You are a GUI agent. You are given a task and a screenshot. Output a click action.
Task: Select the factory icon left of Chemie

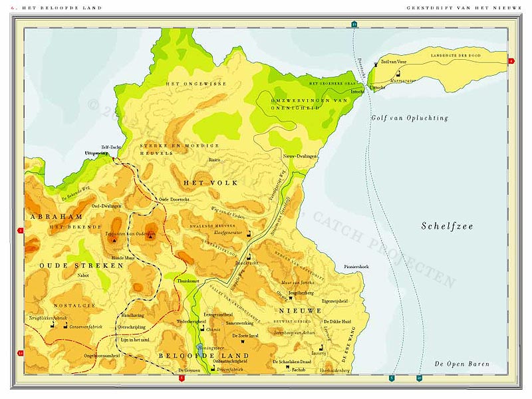pyautogui.click(x=201, y=329)
